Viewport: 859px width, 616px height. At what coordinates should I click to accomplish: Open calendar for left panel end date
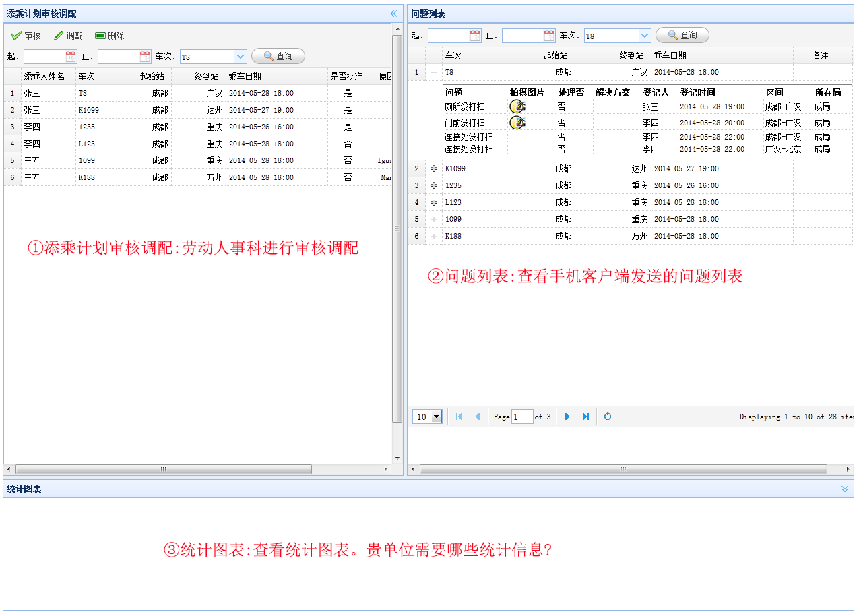pos(145,57)
